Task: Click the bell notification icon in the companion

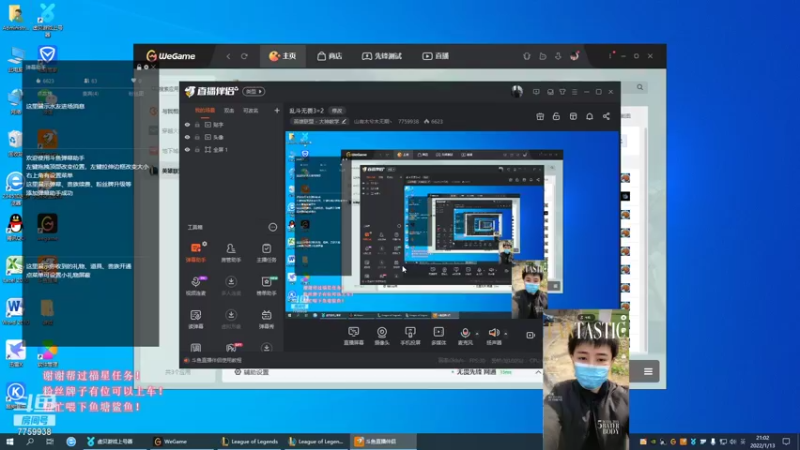Action: tap(589, 116)
